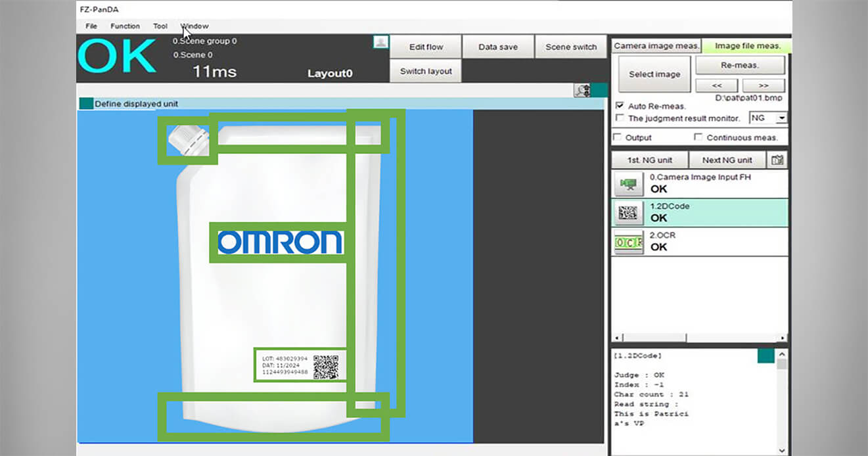Click teal square in the detail result pane
Screen dimensions: 868x456
[765, 355]
